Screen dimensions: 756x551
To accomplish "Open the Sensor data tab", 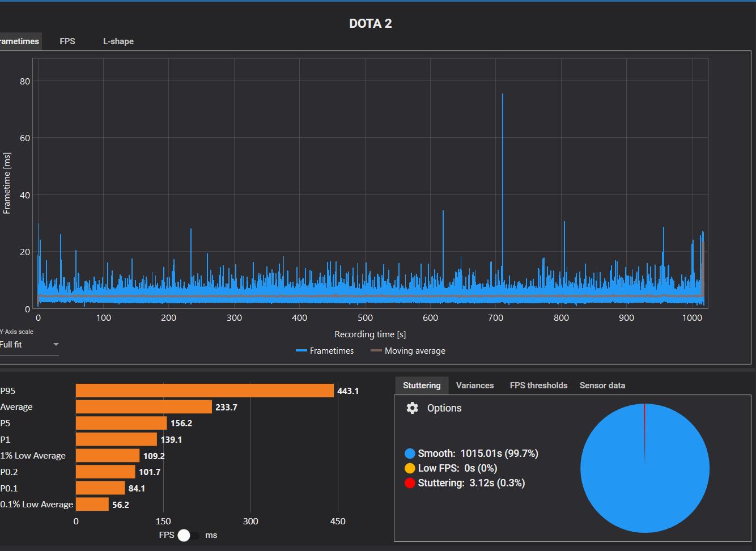I will 602,385.
